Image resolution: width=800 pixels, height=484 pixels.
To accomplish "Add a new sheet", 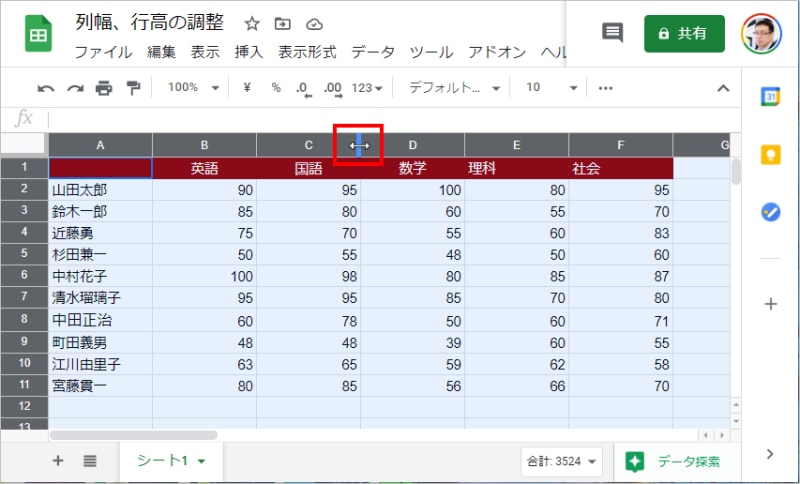I will point(58,461).
